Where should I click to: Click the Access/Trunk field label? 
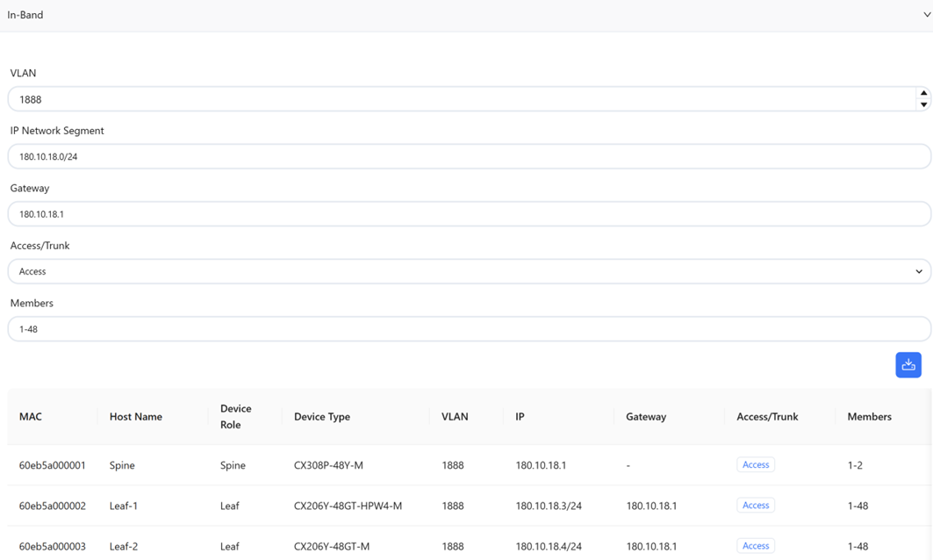39,245
